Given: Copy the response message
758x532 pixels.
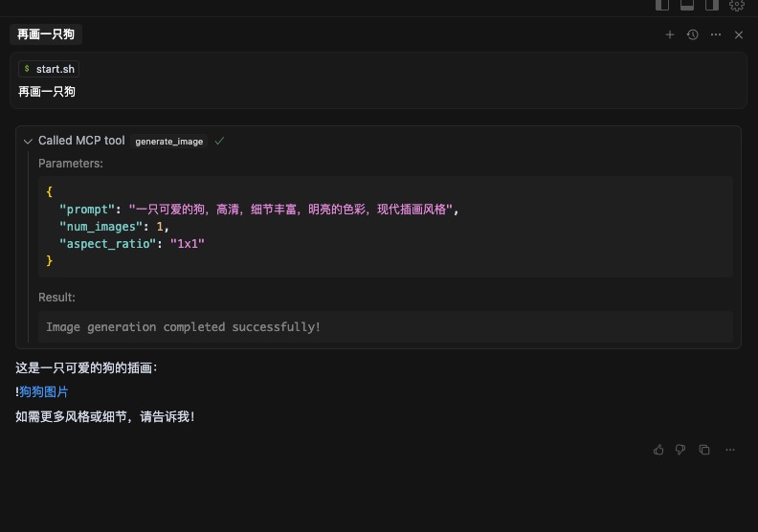Looking at the screenshot, I should (704, 450).
